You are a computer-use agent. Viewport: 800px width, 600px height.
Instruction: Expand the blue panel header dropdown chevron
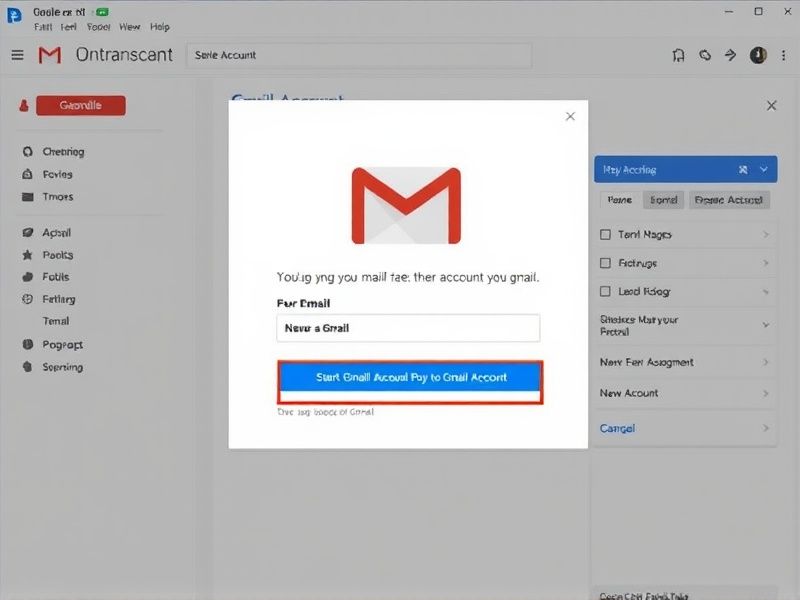(x=764, y=169)
